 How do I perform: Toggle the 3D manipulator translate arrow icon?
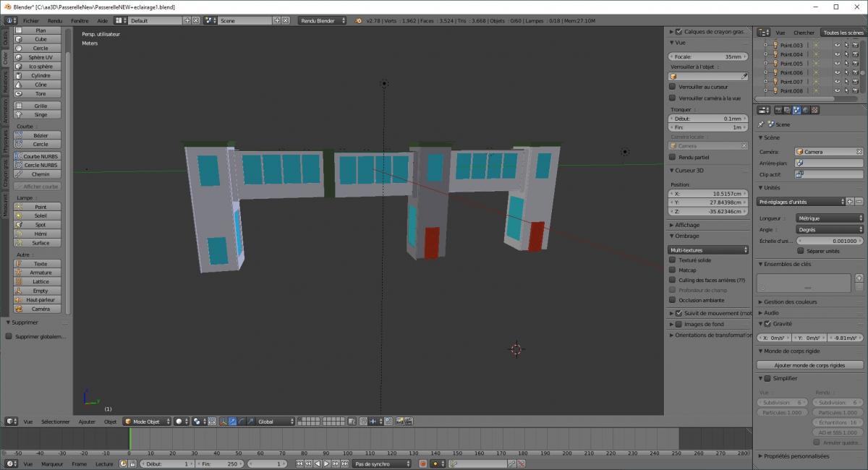tap(232, 422)
